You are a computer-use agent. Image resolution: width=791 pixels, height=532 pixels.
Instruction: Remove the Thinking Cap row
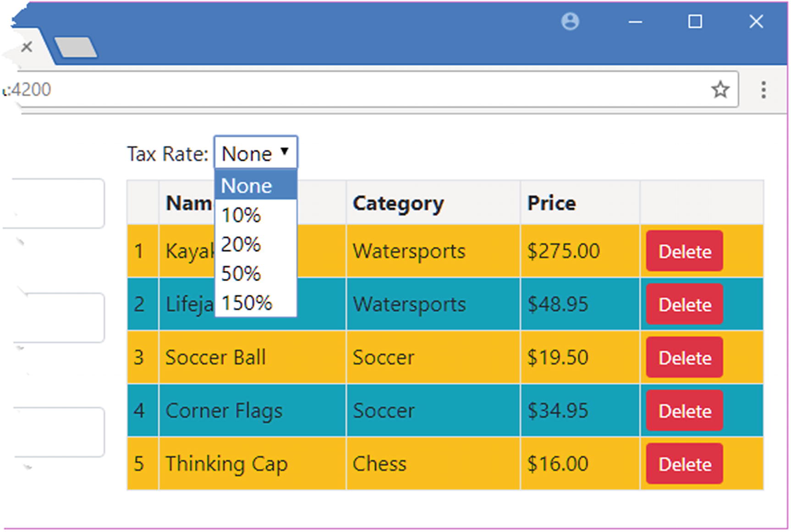click(684, 464)
